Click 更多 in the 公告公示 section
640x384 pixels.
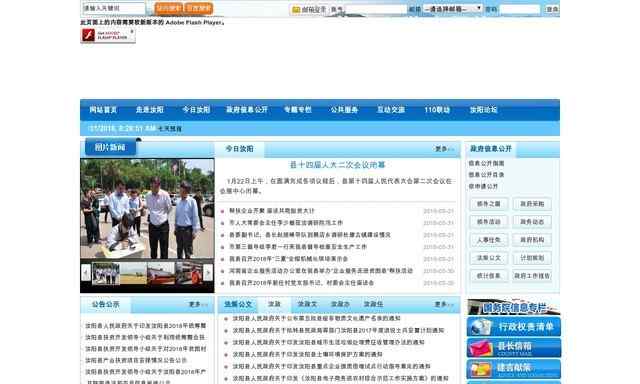(198, 304)
